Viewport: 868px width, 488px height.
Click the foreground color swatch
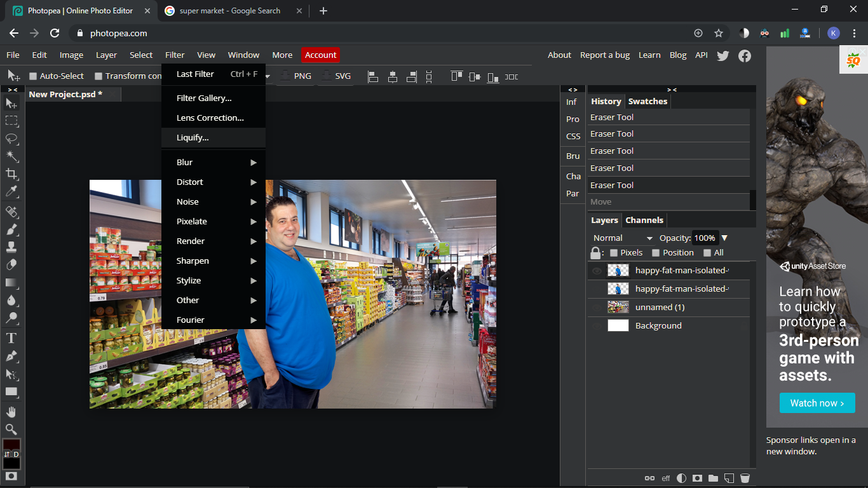pyautogui.click(x=11, y=444)
